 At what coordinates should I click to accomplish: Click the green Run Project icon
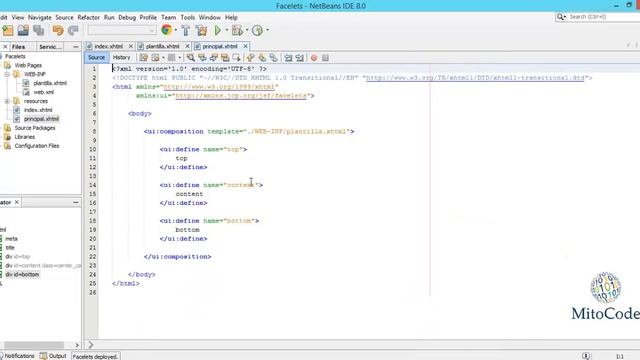(218, 30)
